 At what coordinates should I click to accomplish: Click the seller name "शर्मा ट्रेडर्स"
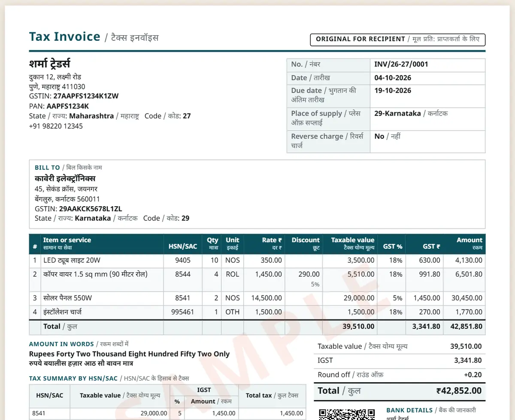point(50,64)
